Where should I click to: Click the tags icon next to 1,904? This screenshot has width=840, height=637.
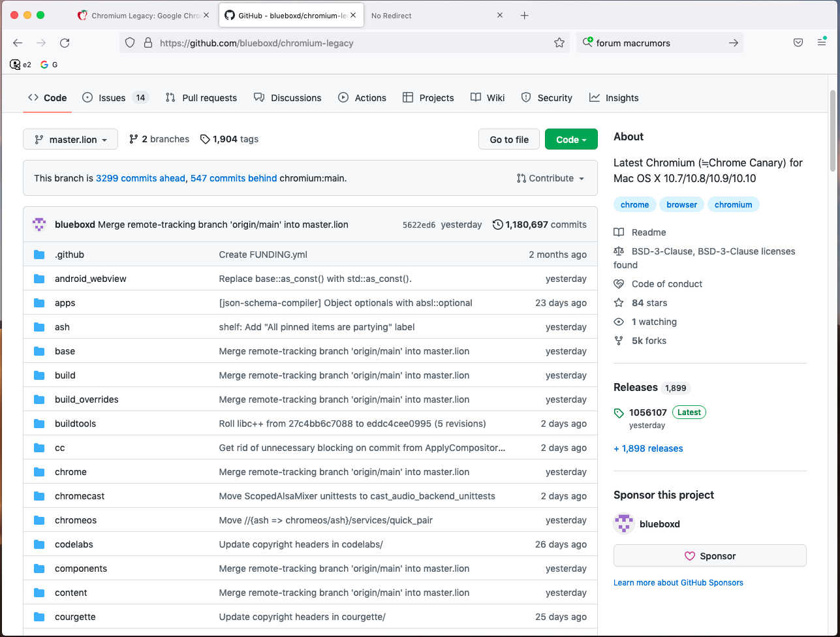(205, 139)
